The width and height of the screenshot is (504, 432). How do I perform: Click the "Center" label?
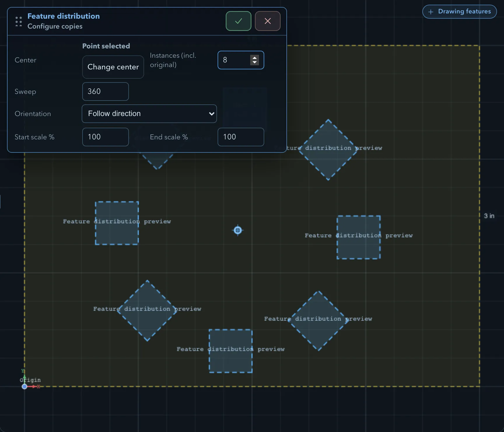tap(25, 60)
